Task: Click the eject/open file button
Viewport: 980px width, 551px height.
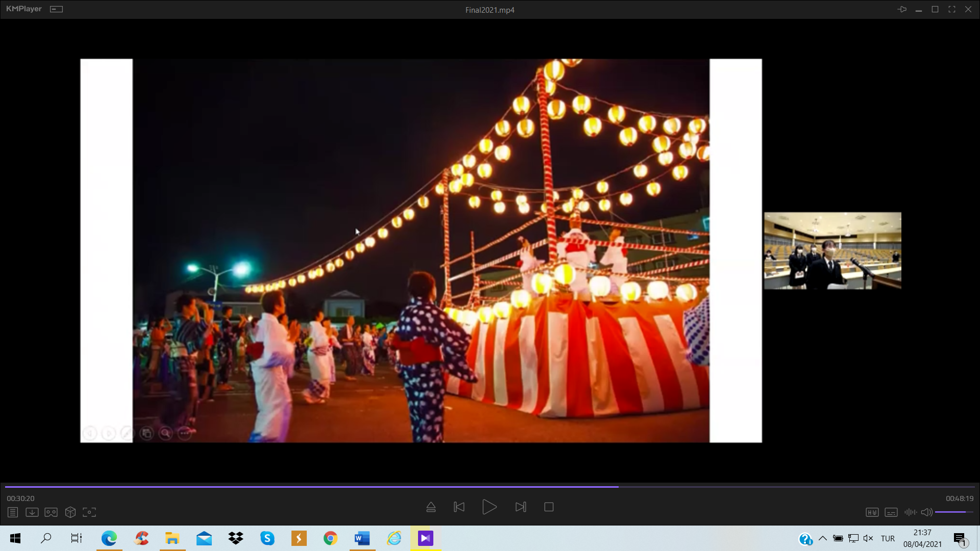Action: click(x=431, y=507)
